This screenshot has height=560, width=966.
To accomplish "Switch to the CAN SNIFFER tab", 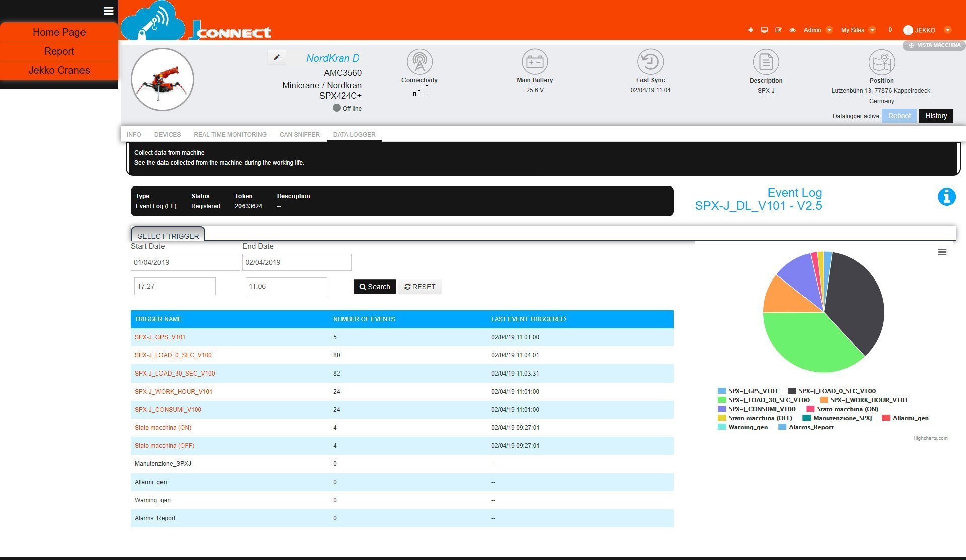I will 299,134.
